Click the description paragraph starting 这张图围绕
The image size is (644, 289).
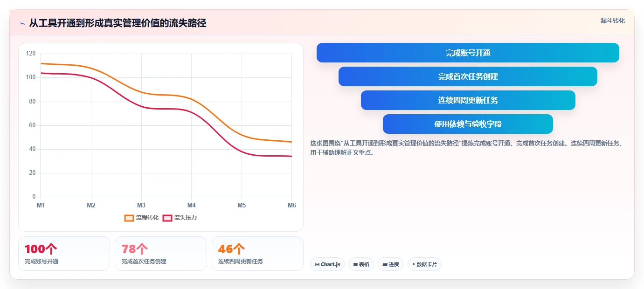pos(467,148)
